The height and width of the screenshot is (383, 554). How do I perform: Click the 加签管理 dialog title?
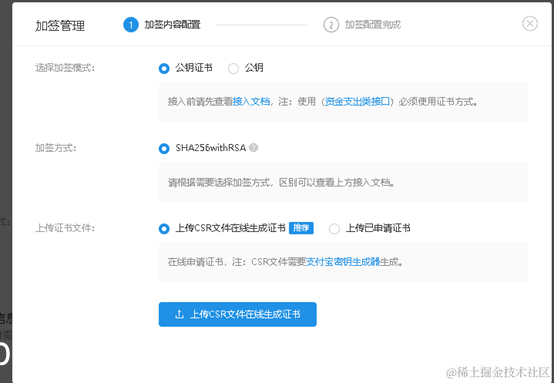point(60,26)
